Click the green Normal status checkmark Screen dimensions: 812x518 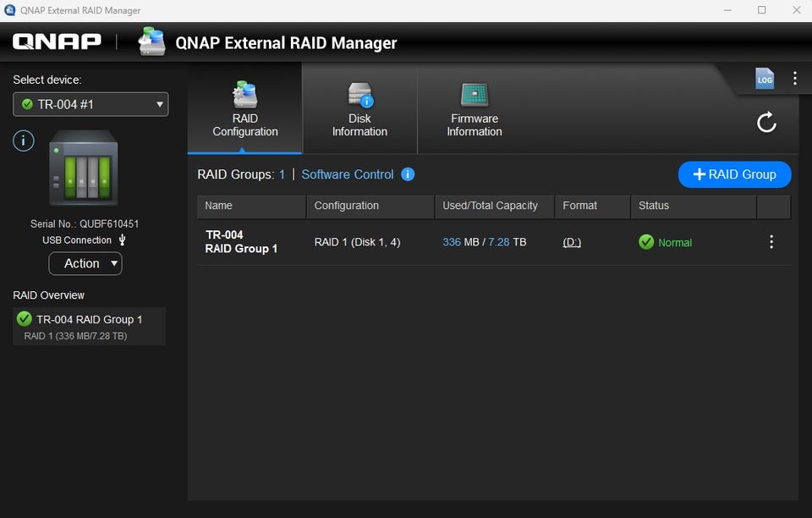[646, 242]
